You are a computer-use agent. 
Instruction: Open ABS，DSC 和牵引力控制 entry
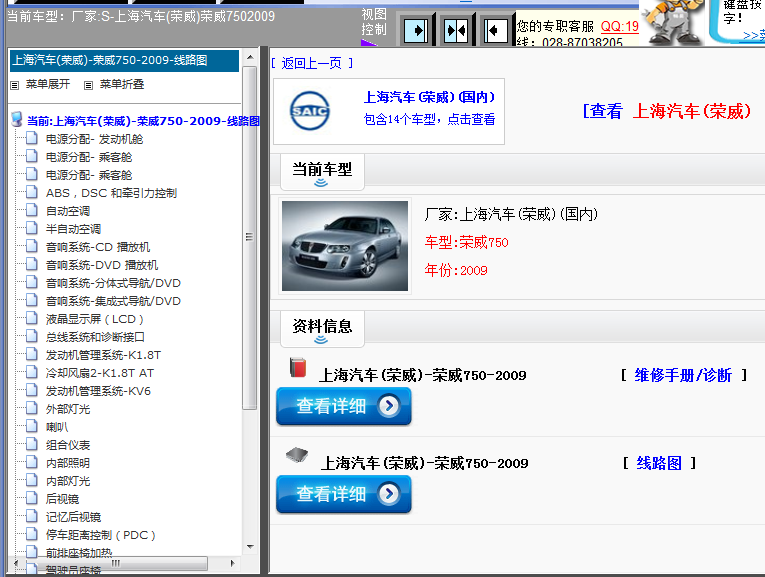(x=111, y=193)
